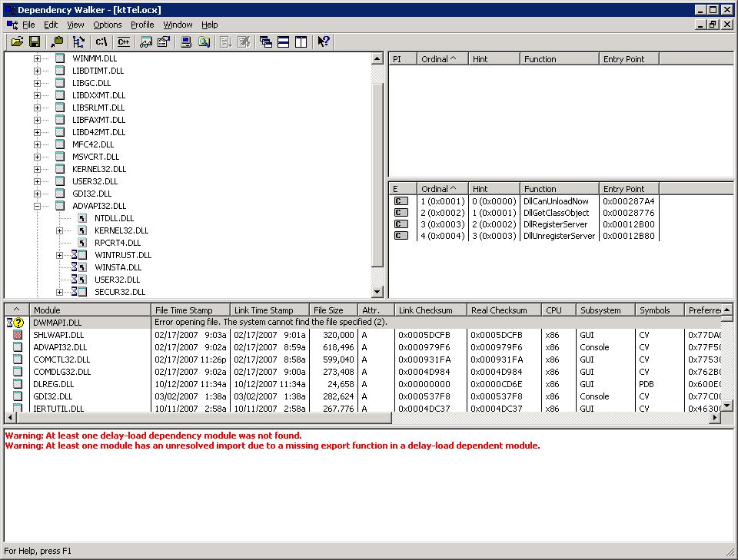Select LIBFAXMT.DLL in the tree
Viewport: 738px width, 560px height.
(99, 120)
